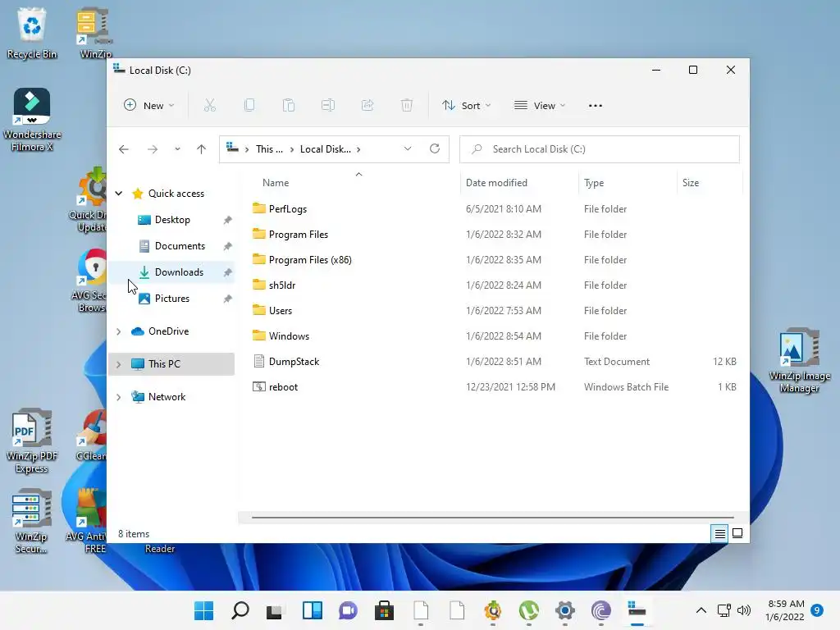This screenshot has height=630, width=840.
Task: Open Recycle Bin desktop icon
Action: pos(32,34)
